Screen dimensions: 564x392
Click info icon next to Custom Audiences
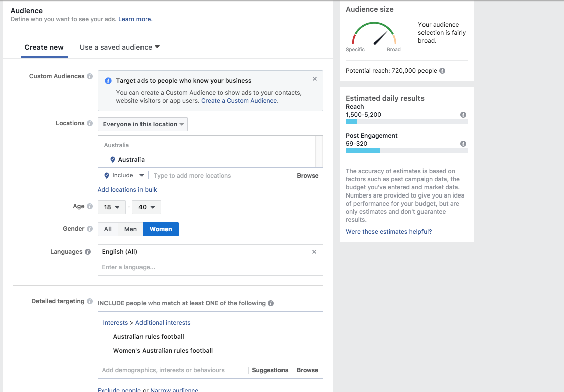pyautogui.click(x=90, y=76)
